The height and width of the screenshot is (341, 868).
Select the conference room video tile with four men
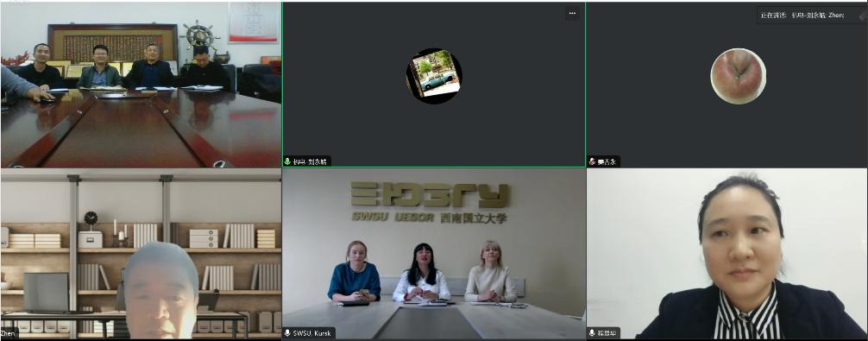tap(141, 85)
